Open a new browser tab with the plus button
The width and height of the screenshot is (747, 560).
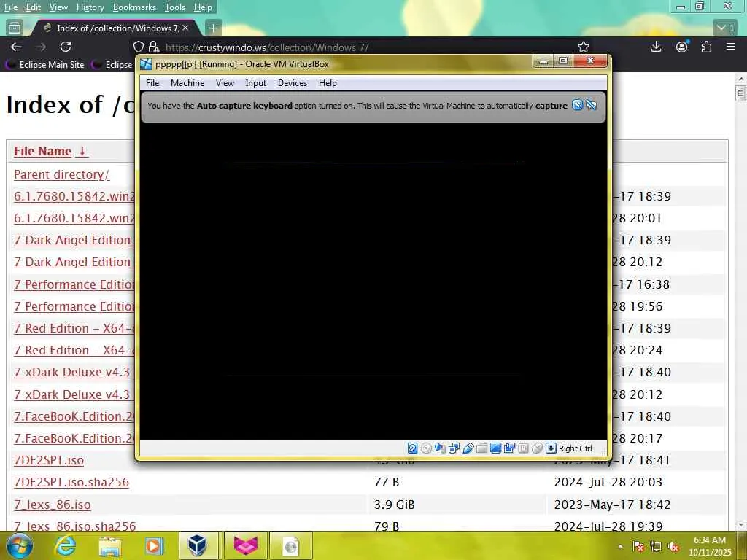214,28
